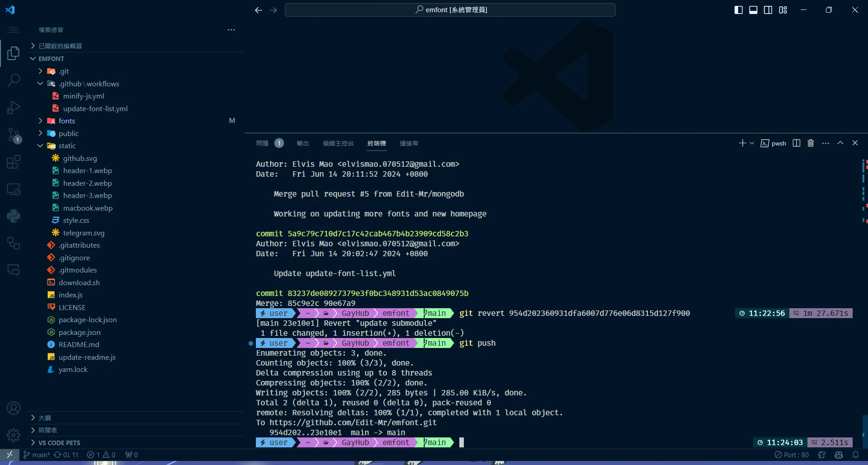Image resolution: width=868 pixels, height=465 pixels.
Task: Toggle secondary sidebar layout icon
Action: pos(768,10)
